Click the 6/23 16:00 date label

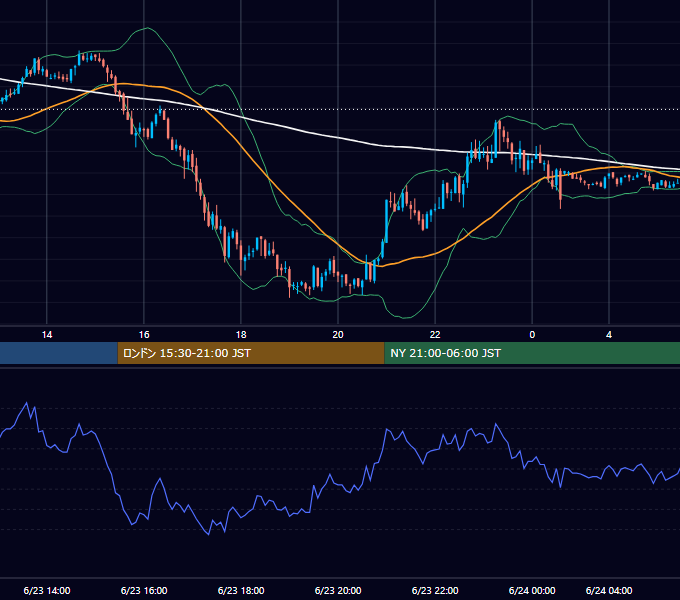click(144, 590)
